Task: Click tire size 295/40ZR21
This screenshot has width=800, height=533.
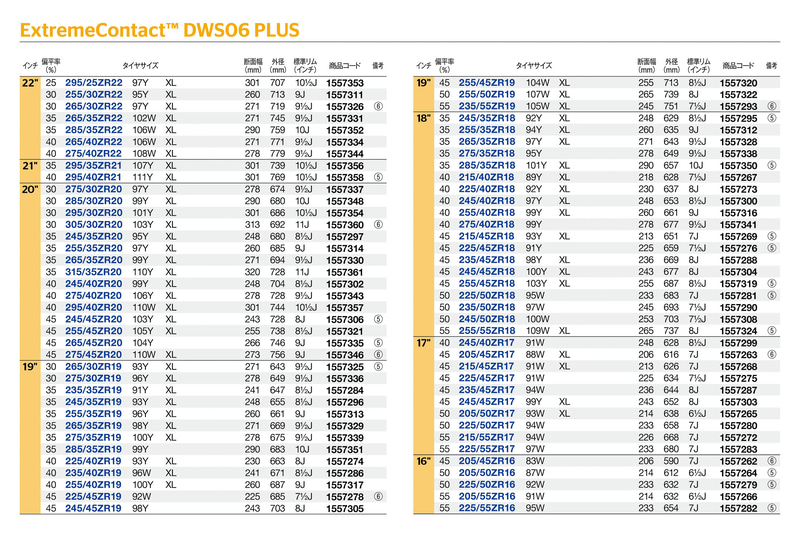Action: point(94,177)
